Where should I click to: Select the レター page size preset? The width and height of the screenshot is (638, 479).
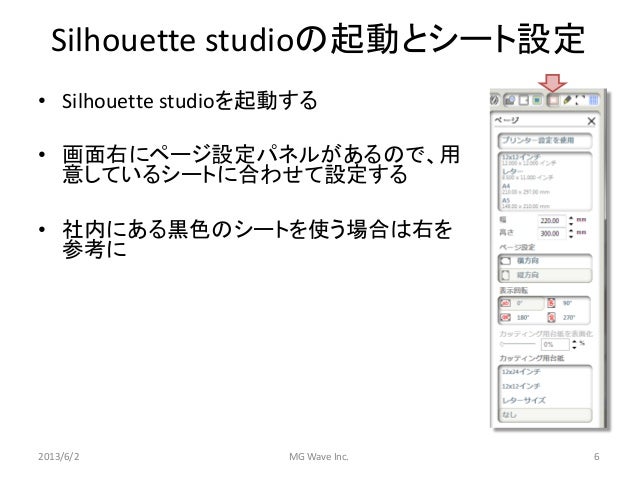click(545, 174)
